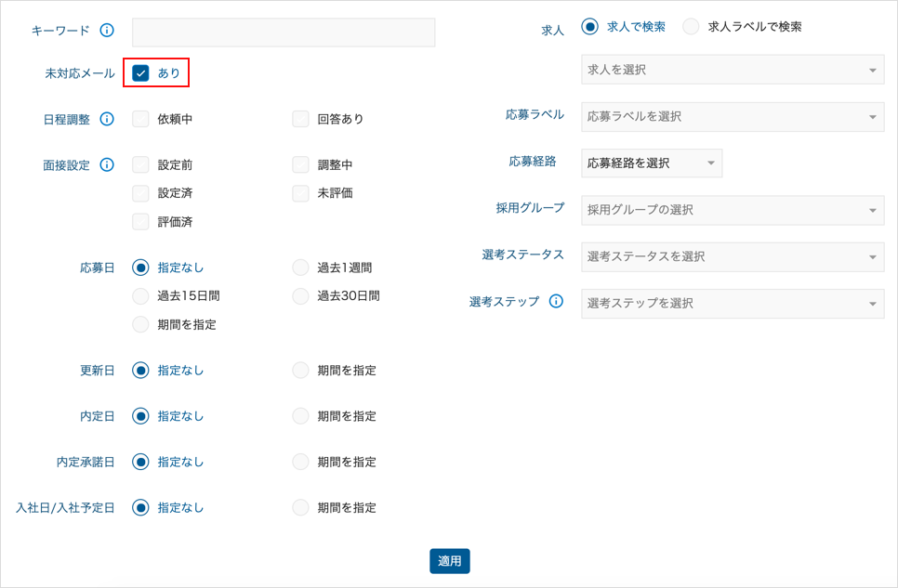The image size is (898, 588).
Task: Enable the 調整中 checkbox
Action: (x=300, y=165)
